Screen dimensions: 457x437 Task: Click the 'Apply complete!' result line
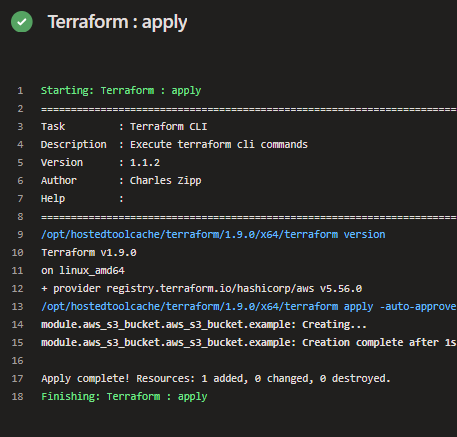tap(216, 378)
